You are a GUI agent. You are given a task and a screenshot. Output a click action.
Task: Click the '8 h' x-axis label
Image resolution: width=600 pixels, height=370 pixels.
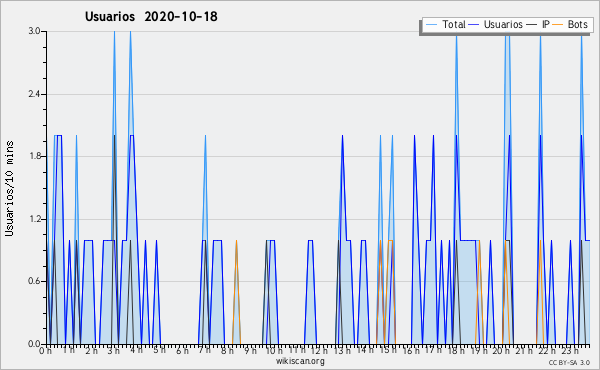click(227, 350)
